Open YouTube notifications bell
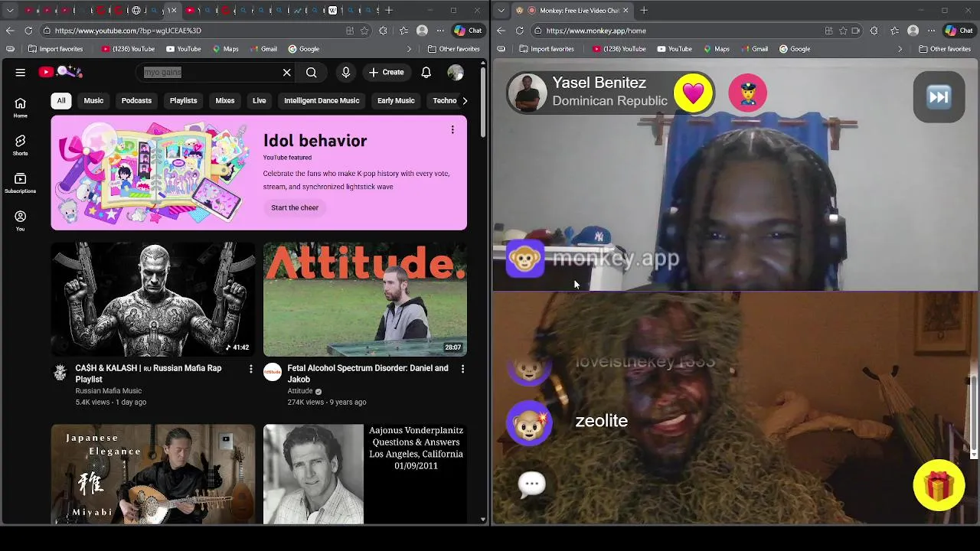 coord(426,72)
